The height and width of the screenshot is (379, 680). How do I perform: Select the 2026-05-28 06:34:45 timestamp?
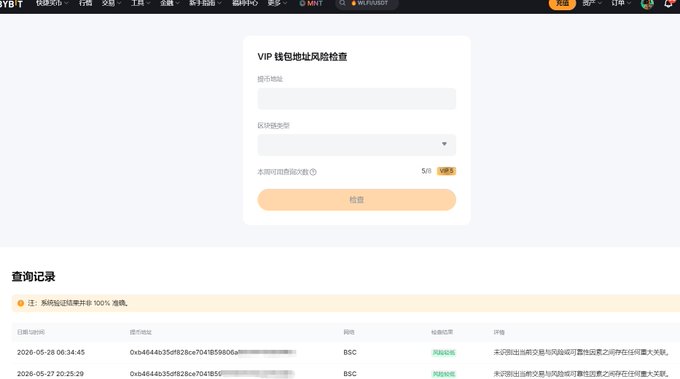[51, 352]
